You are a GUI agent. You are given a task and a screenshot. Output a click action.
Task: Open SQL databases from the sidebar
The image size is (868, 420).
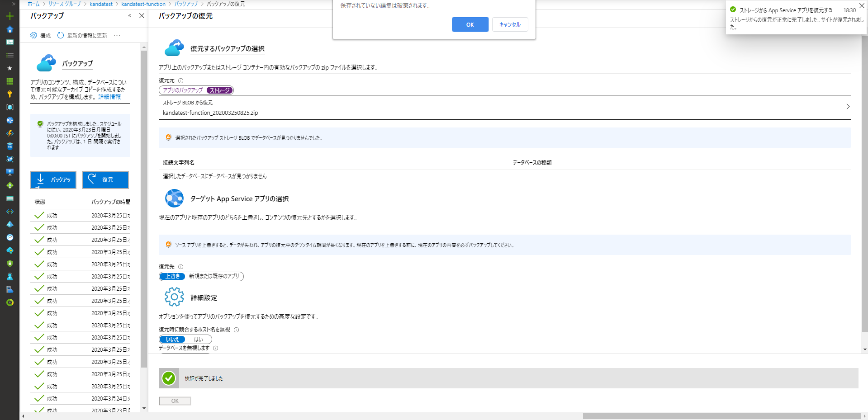9,146
